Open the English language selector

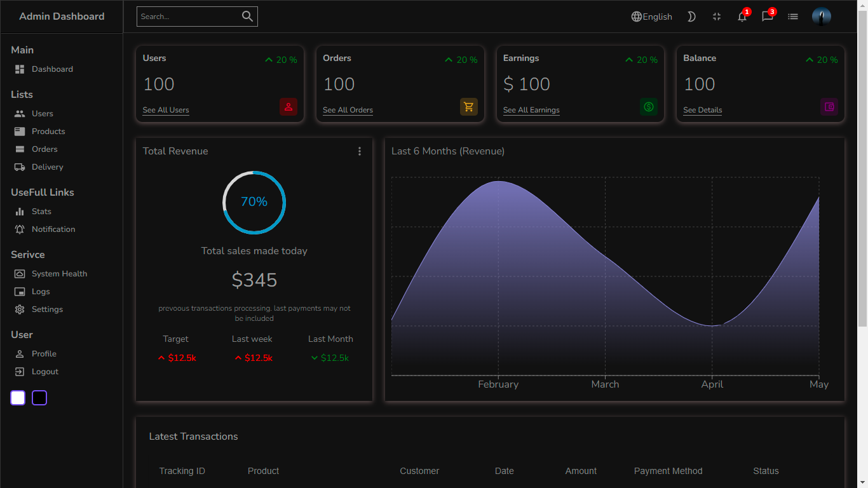point(651,17)
